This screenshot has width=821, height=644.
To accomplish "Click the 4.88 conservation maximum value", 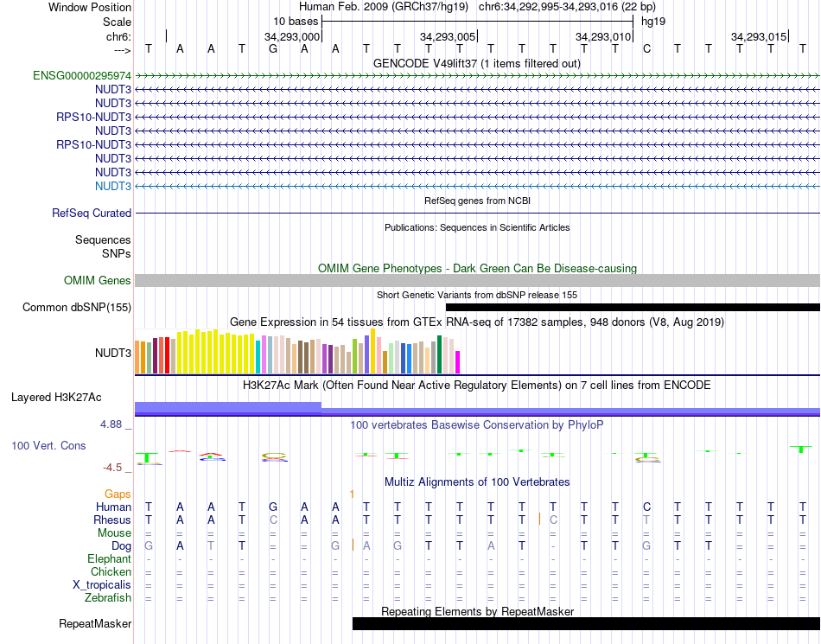I will click(x=111, y=424).
